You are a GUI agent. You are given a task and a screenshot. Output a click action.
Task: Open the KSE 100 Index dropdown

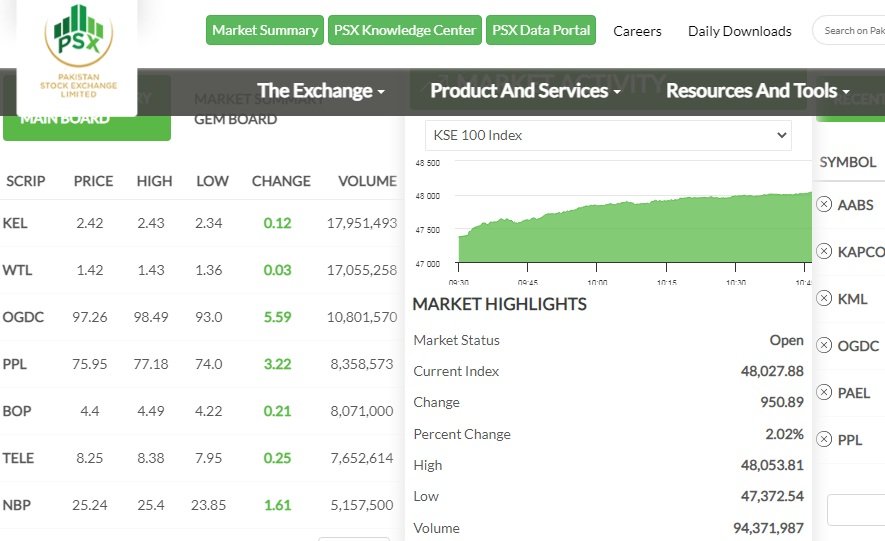click(x=608, y=135)
